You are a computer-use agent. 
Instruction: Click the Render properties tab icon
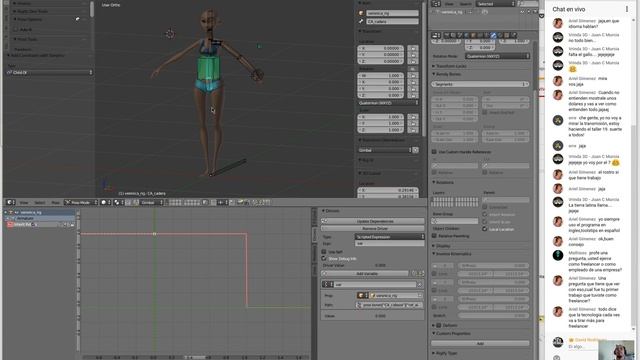447,36
